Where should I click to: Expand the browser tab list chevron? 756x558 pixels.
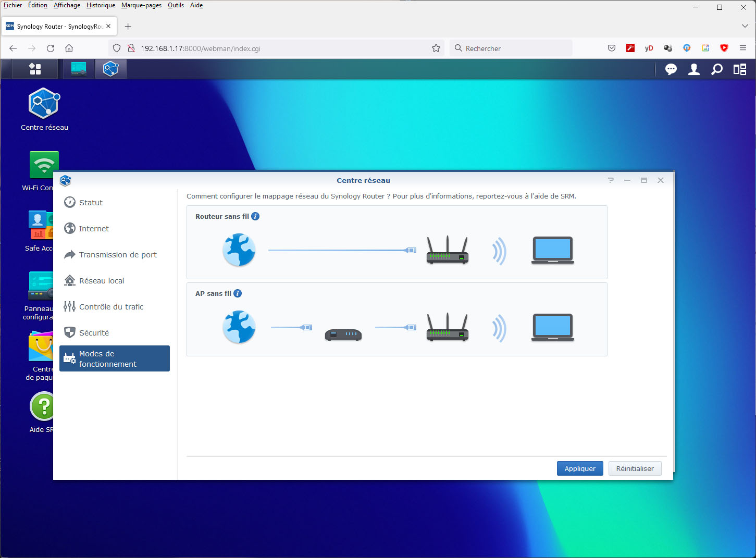pos(745,26)
